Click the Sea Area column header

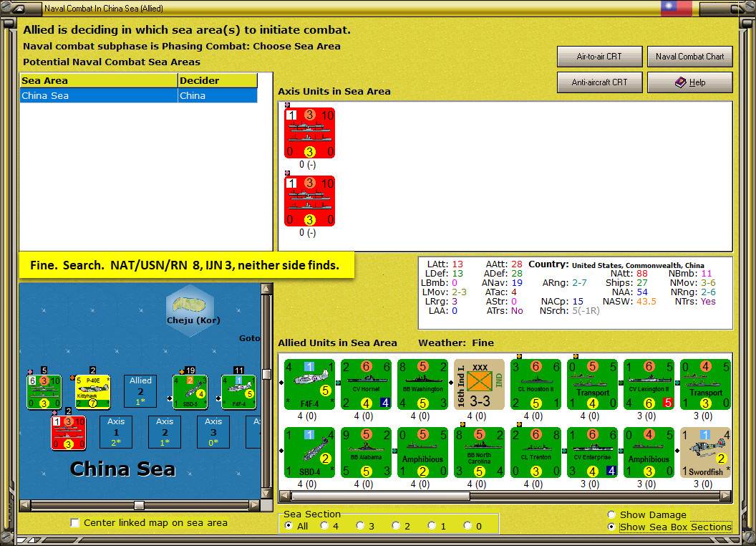(99, 81)
